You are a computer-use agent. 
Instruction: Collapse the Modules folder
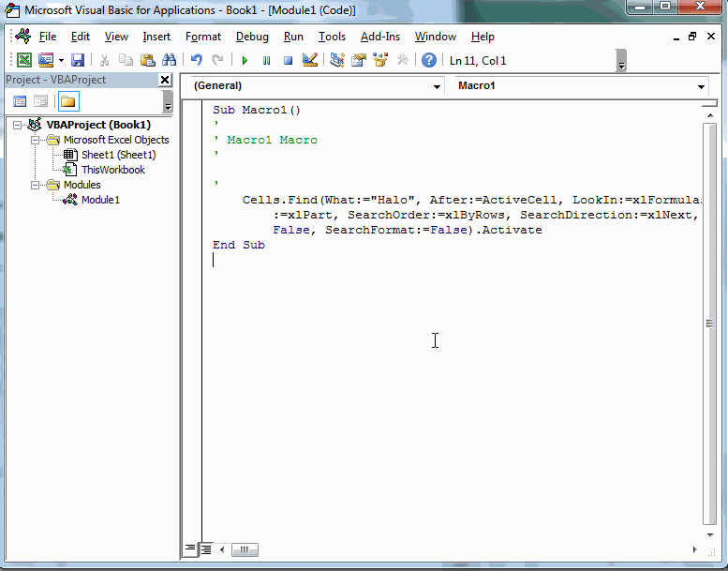[35, 185]
